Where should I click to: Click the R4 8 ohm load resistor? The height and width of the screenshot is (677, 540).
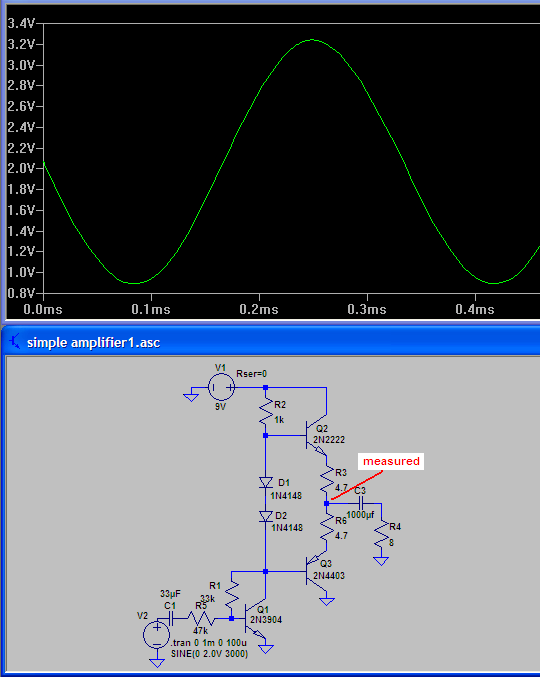pyautogui.click(x=382, y=535)
